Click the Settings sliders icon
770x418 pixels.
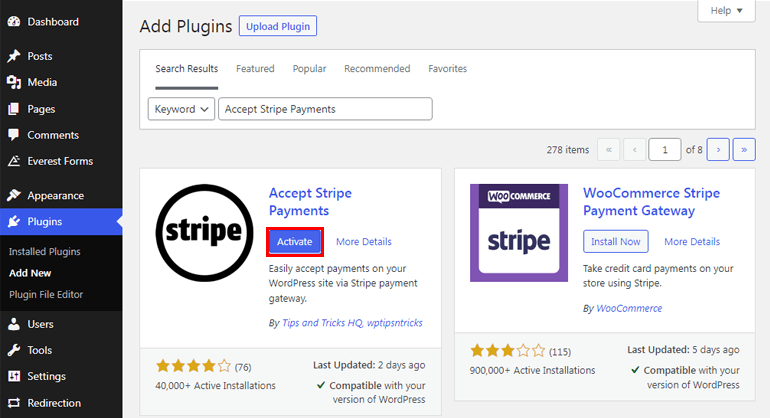pyautogui.click(x=14, y=376)
